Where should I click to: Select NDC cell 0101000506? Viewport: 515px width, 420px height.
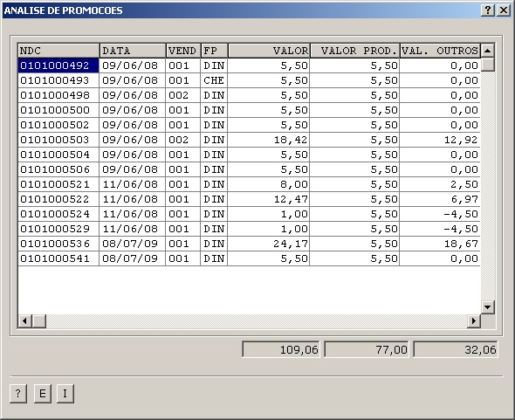(58, 169)
